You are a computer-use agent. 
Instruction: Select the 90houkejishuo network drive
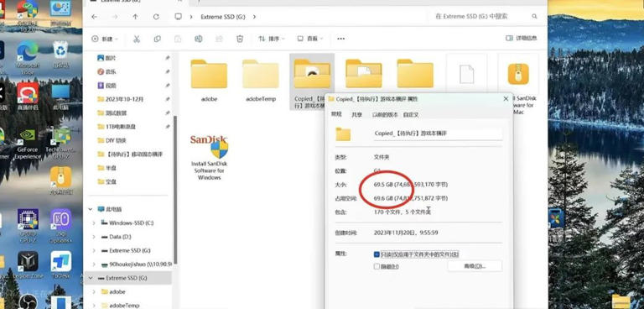tap(137, 264)
